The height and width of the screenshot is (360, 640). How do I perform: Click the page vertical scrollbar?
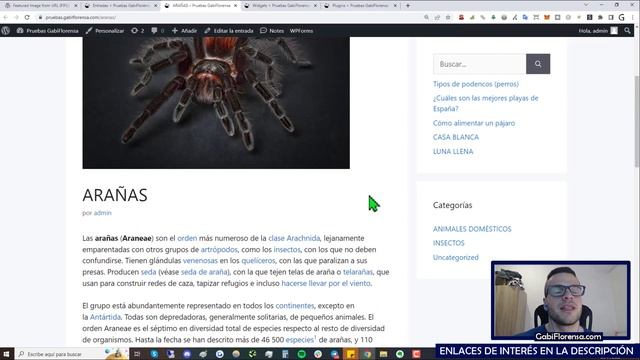point(636,122)
